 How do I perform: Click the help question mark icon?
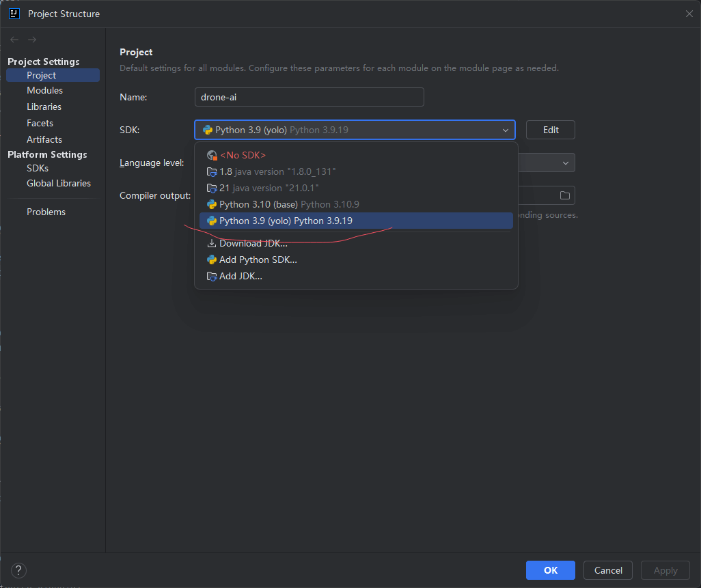18,570
